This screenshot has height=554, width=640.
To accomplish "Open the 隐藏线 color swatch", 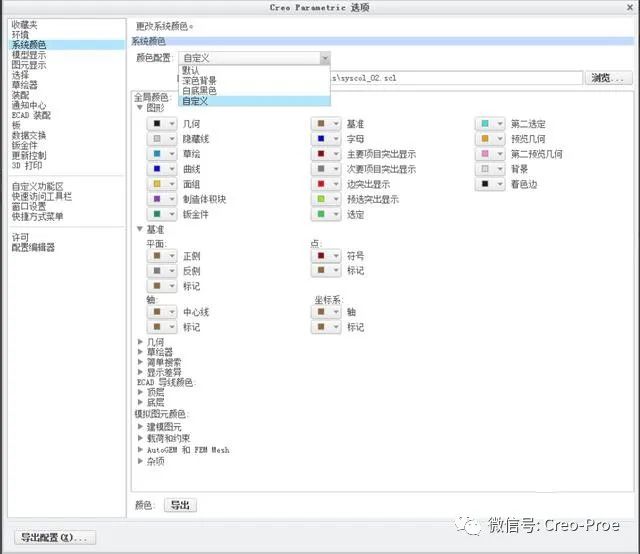I will coord(162,139).
